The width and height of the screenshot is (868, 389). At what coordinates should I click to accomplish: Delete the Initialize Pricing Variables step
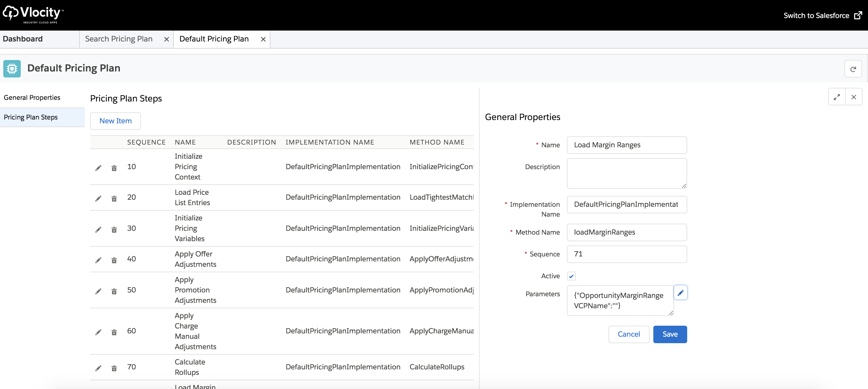114,229
